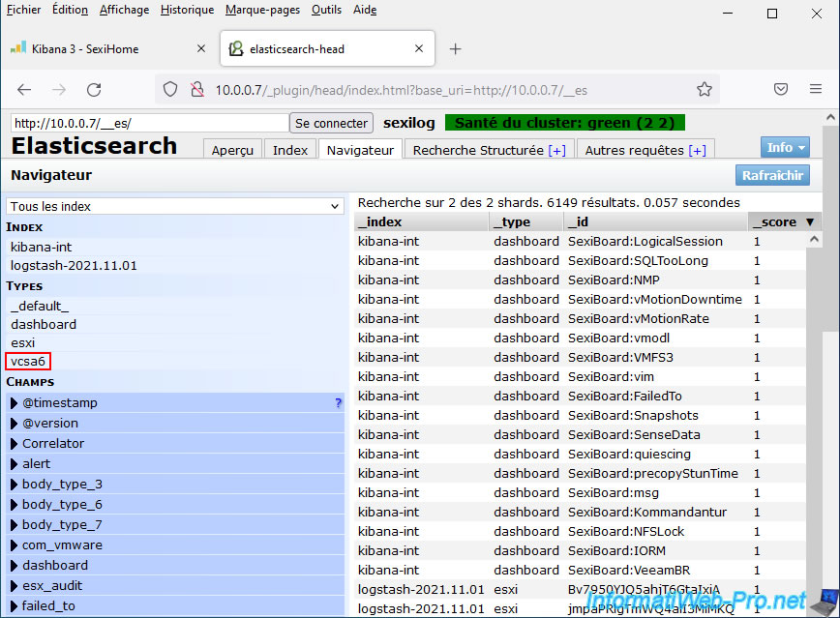The height and width of the screenshot is (618, 840).
Task: Open the Marque-pages menu
Action: pos(262,10)
